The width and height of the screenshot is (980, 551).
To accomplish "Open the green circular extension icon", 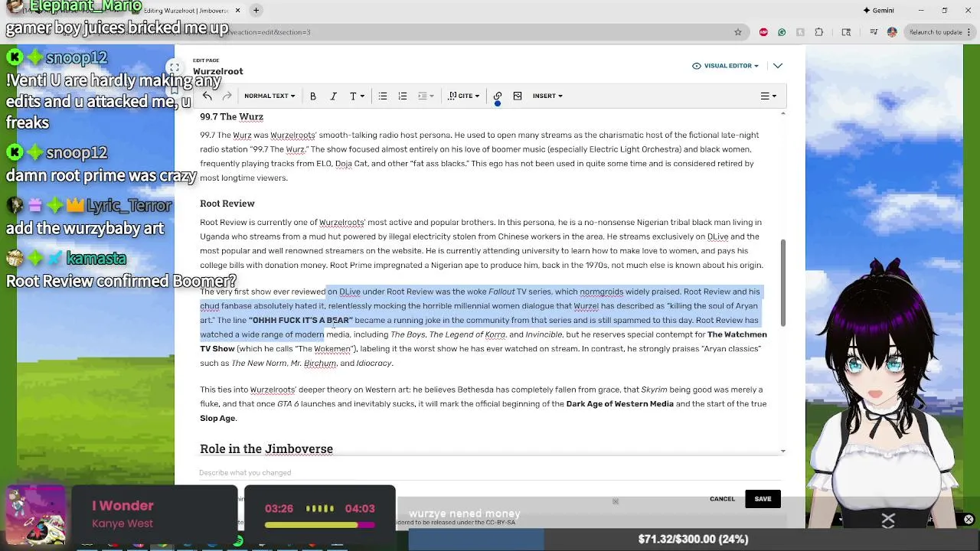I will click(782, 32).
